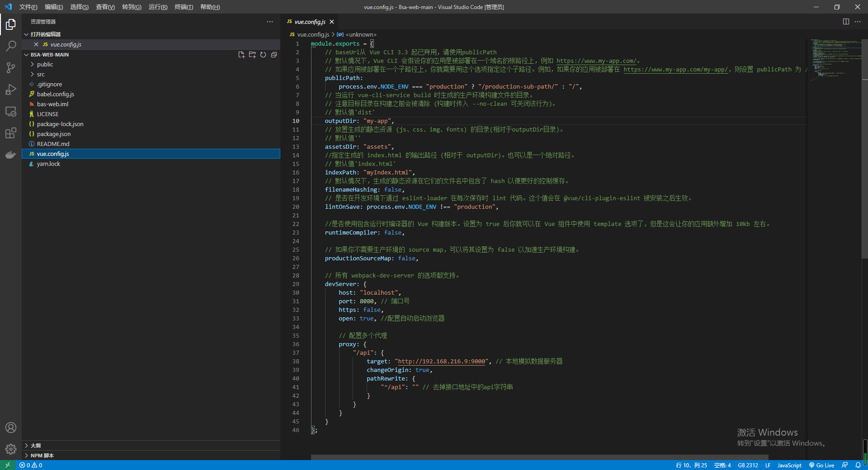The image size is (868, 470).
Task: Change file encoding GB 2312
Action: point(748,465)
